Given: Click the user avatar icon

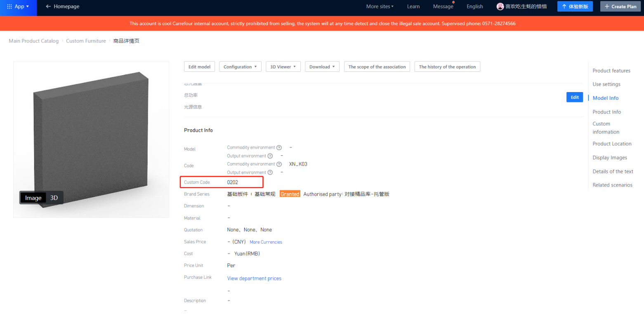Looking at the screenshot, I should (500, 7).
